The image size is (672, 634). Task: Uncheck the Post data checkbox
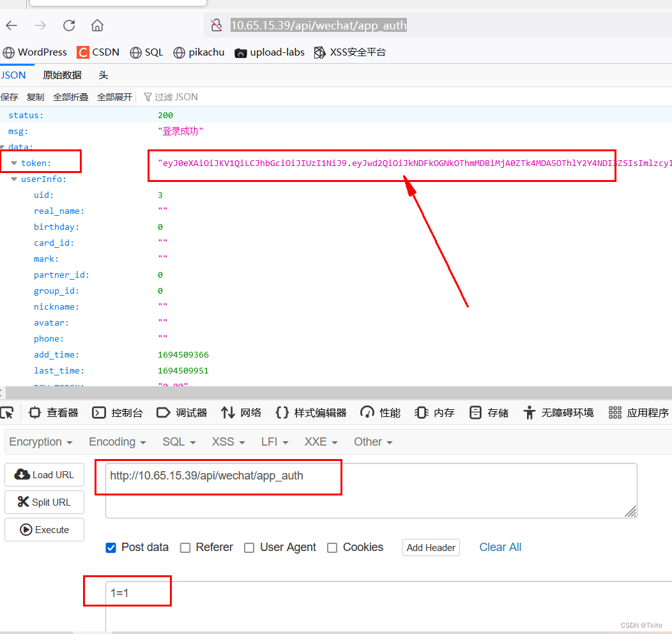coord(111,547)
